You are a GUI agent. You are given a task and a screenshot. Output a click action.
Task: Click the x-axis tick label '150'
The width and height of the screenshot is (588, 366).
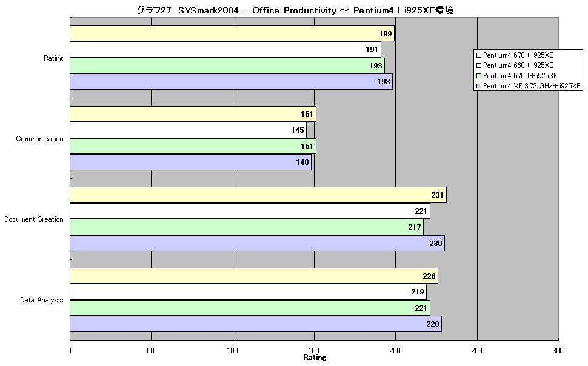pyautogui.click(x=314, y=351)
